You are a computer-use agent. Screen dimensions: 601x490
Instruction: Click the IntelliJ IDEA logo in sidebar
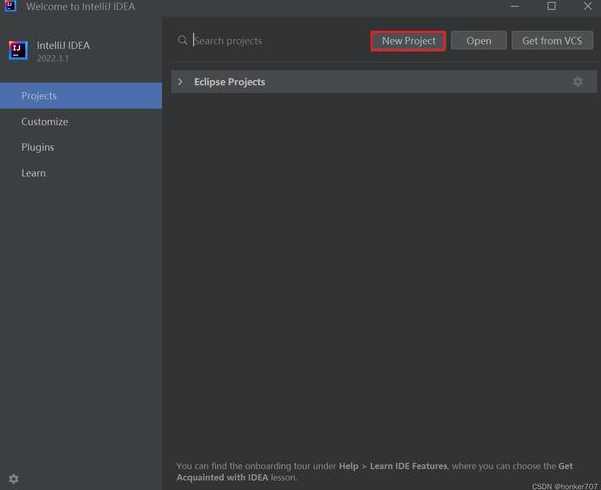click(18, 51)
